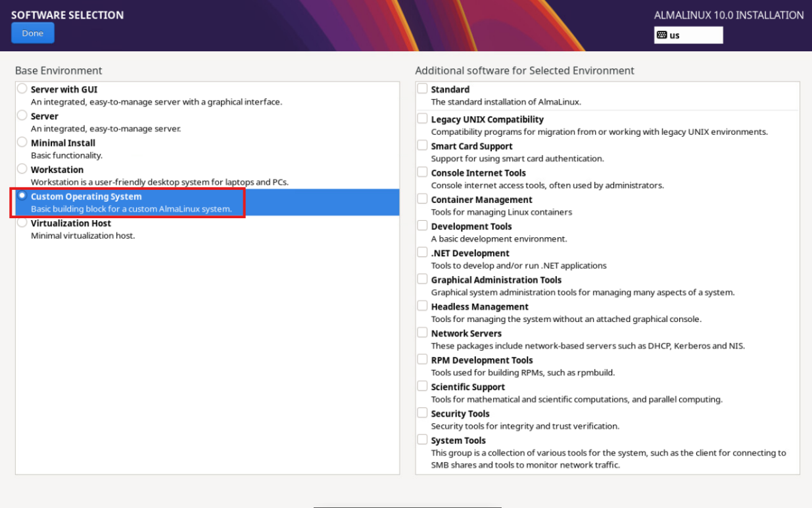This screenshot has width=812, height=508.
Task: Check the Container Management box
Action: (x=422, y=199)
